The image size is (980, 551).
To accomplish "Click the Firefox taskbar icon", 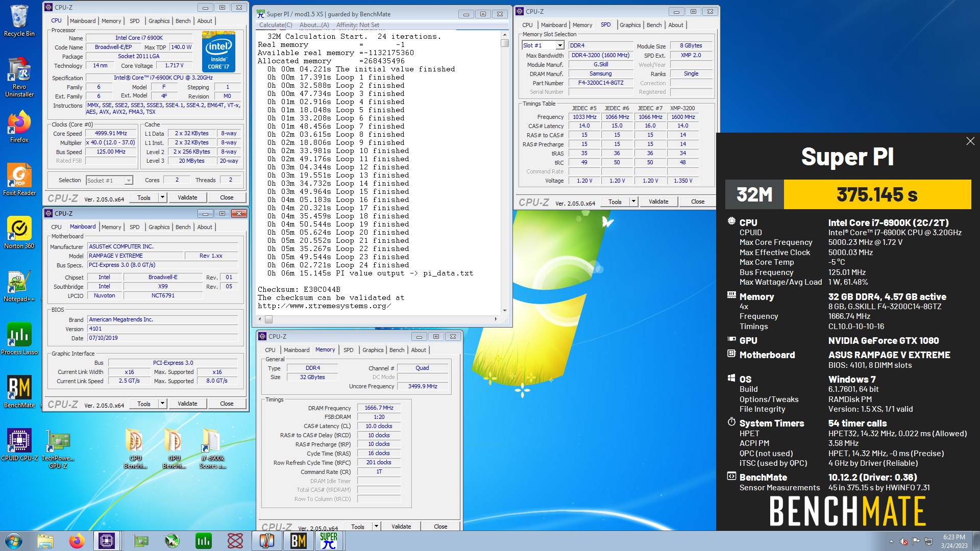I will click(77, 541).
